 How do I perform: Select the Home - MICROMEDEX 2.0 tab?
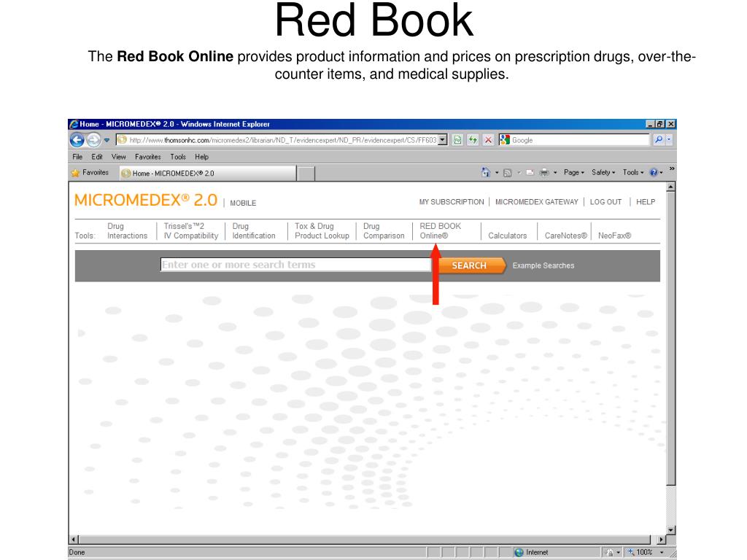(207, 174)
